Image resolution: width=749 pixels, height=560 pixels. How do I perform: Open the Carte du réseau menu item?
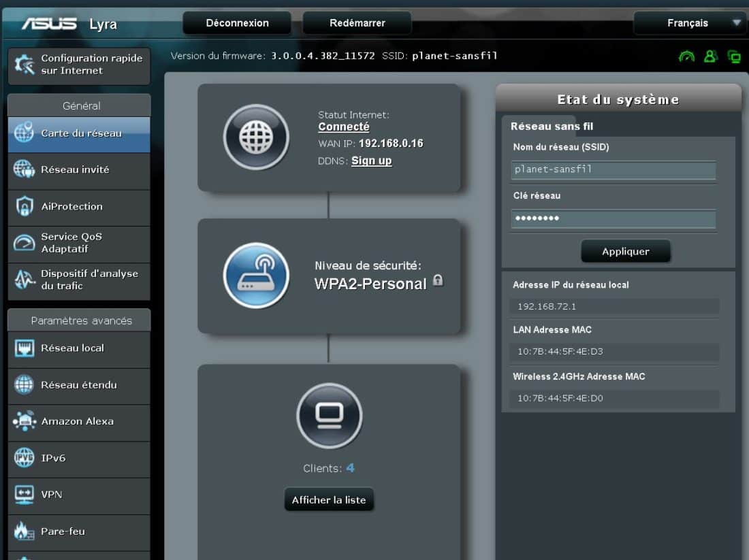[79, 133]
